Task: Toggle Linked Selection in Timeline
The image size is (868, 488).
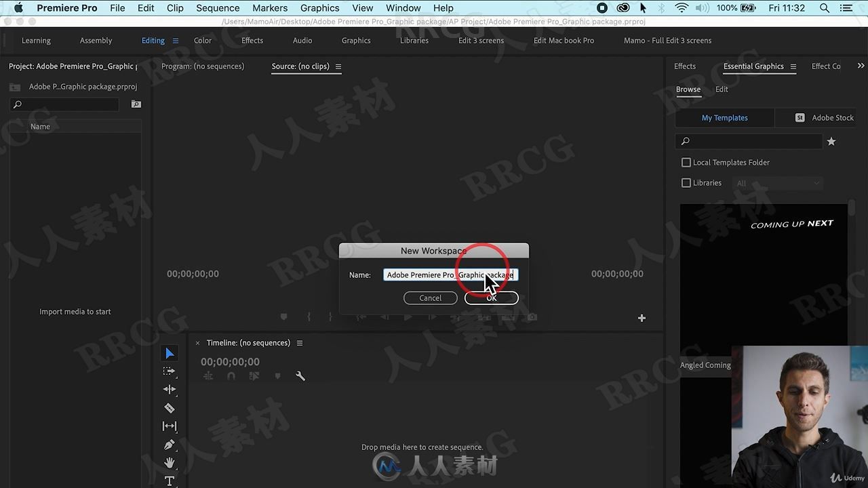Action: 254,376
